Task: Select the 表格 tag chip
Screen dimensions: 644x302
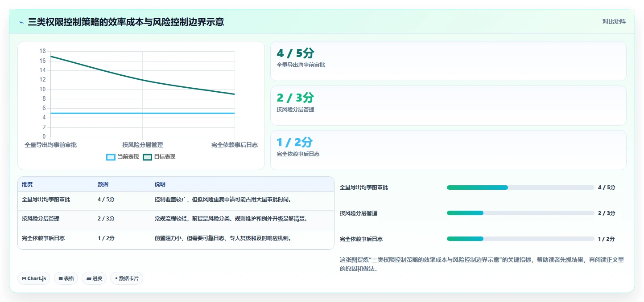Action: point(66,278)
